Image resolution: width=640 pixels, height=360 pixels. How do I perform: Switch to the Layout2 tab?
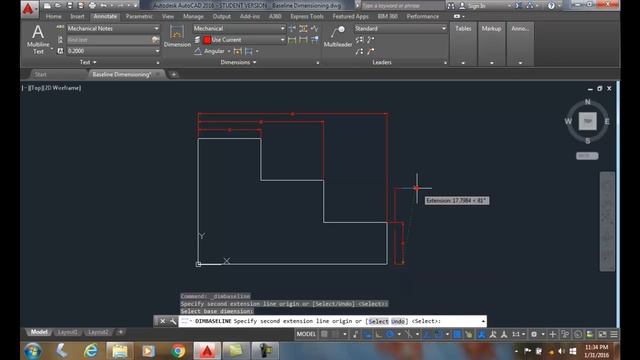[x=98, y=332]
